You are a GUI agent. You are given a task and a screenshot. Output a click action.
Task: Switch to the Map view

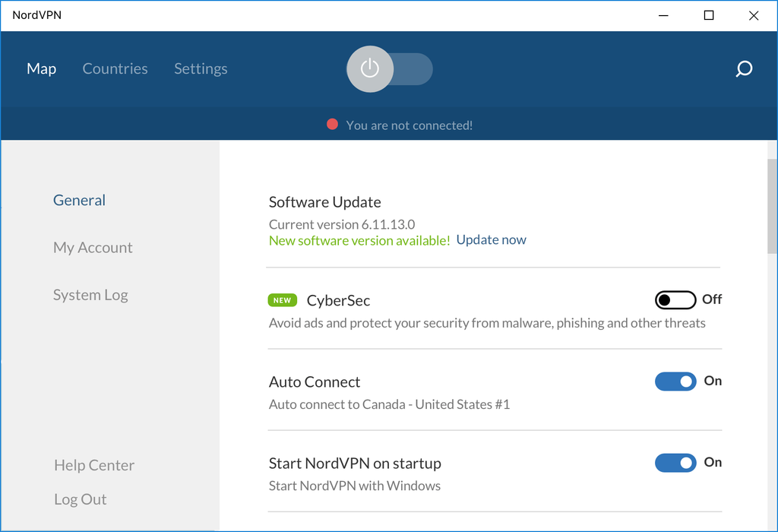point(41,68)
